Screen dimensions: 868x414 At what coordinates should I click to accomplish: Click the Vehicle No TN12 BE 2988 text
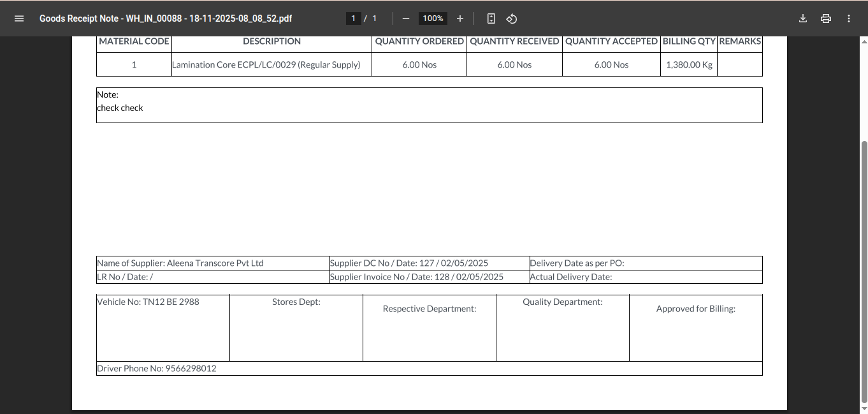click(x=148, y=302)
